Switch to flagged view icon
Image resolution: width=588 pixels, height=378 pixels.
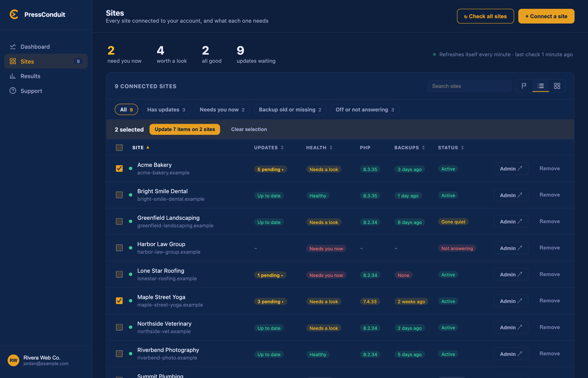524,86
